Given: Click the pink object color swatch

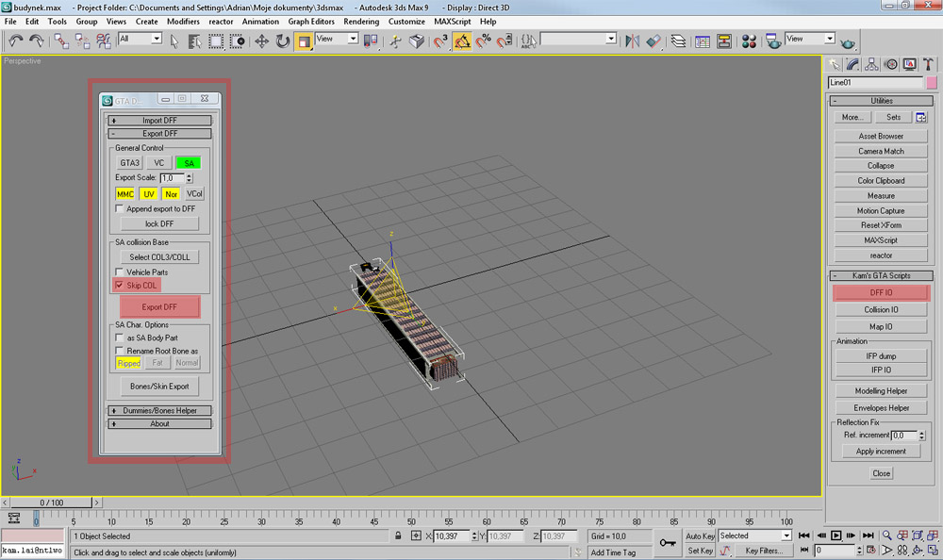Looking at the screenshot, I should tap(932, 83).
